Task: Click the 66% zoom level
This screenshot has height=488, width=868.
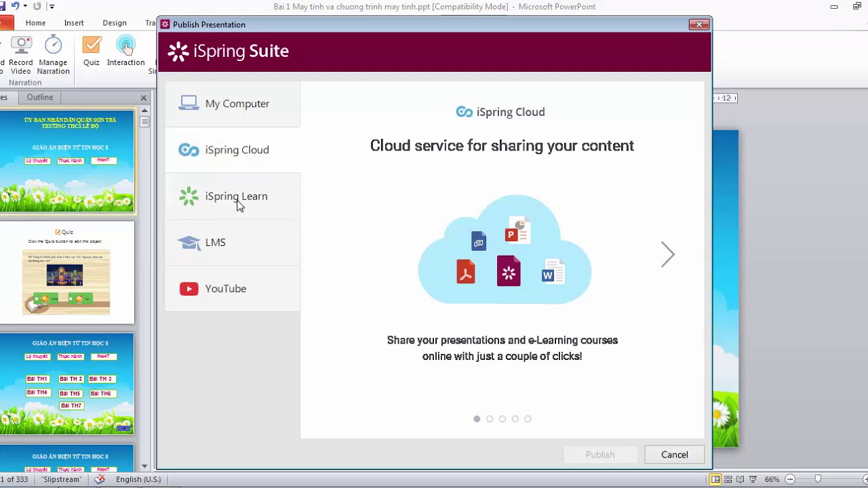Action: coord(772,479)
